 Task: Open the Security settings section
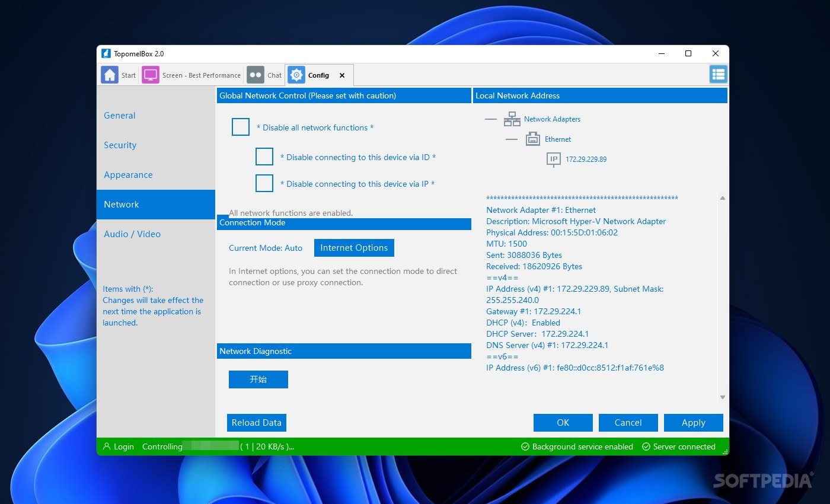point(156,145)
